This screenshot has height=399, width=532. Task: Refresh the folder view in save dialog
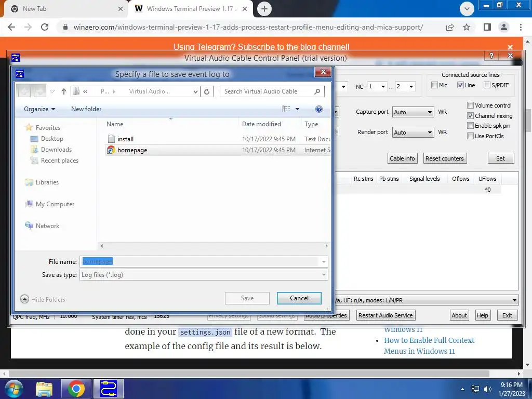coord(207,91)
